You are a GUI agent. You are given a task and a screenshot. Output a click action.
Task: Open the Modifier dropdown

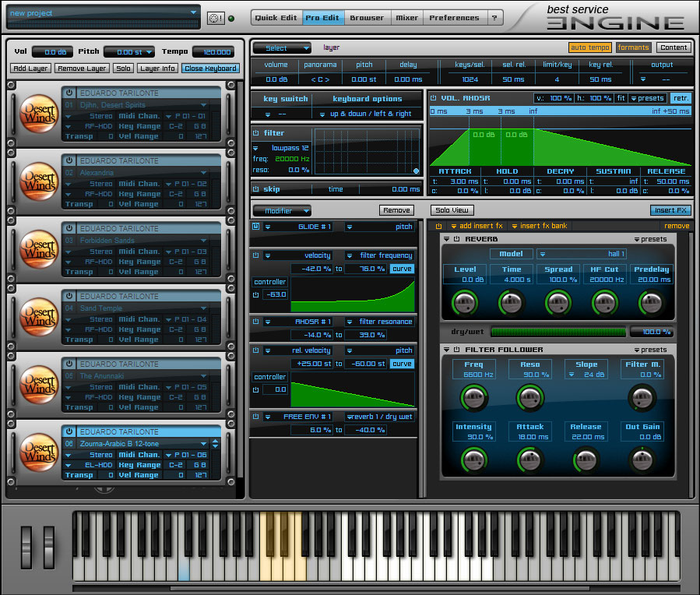pos(282,210)
